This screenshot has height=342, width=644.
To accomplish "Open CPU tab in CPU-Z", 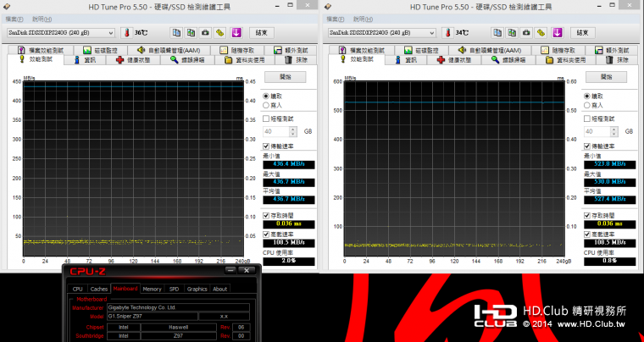I will pyautogui.click(x=78, y=290).
